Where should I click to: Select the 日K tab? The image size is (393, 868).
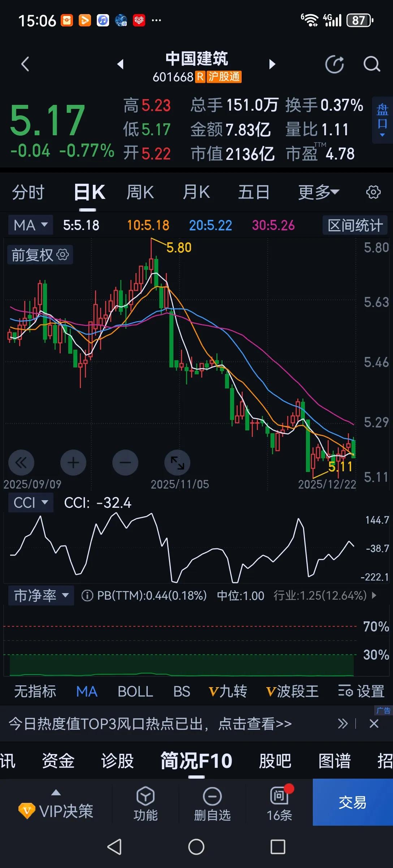(x=89, y=192)
